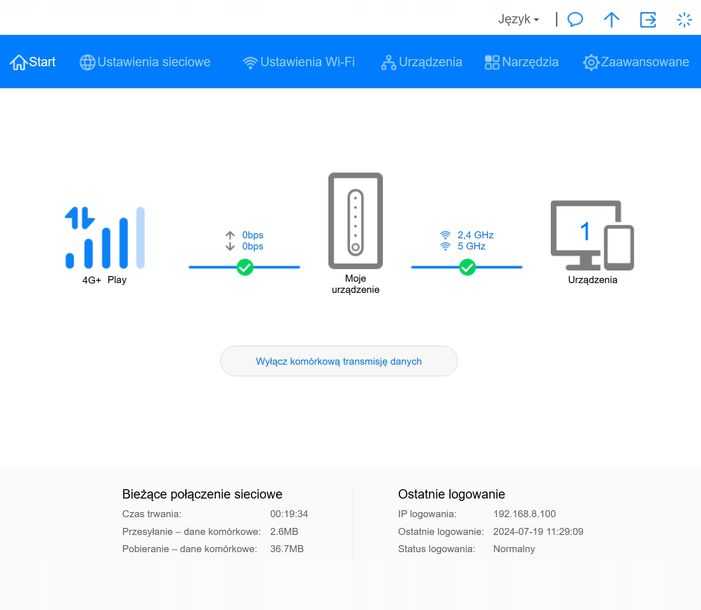Image resolution: width=701 pixels, height=610 pixels.
Task: Go to the Start tab
Action: 33,62
